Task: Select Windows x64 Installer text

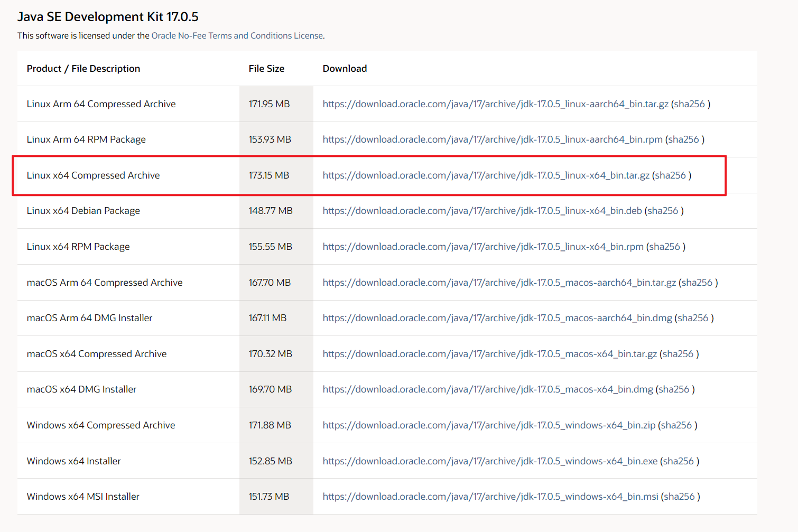Action: (74, 461)
